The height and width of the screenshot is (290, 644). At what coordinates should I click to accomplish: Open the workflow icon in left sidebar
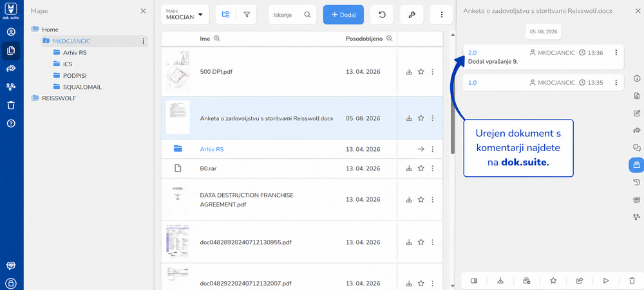click(x=11, y=87)
